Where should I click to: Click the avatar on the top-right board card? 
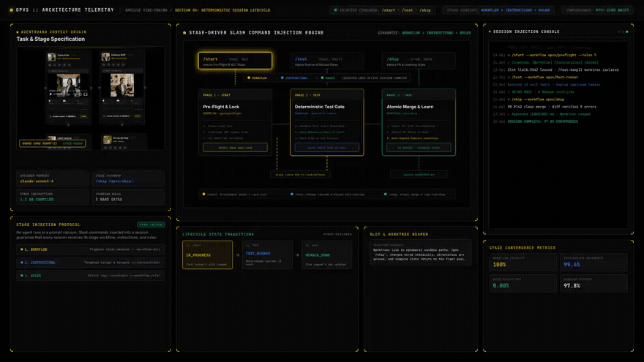[105, 57]
